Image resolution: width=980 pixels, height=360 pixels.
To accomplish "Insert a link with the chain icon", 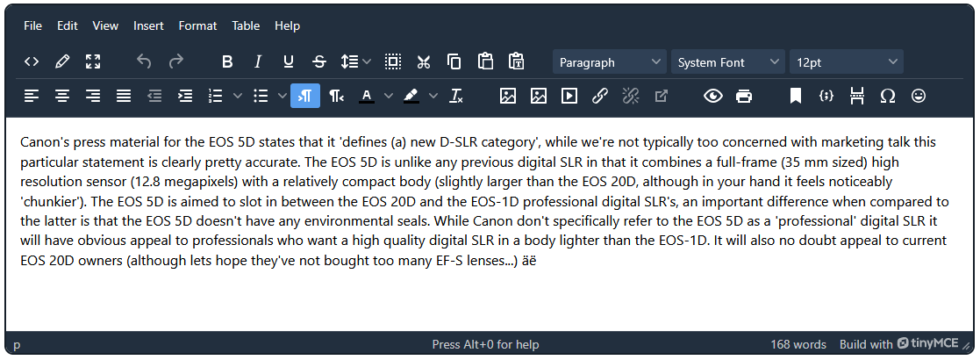I will pos(600,96).
